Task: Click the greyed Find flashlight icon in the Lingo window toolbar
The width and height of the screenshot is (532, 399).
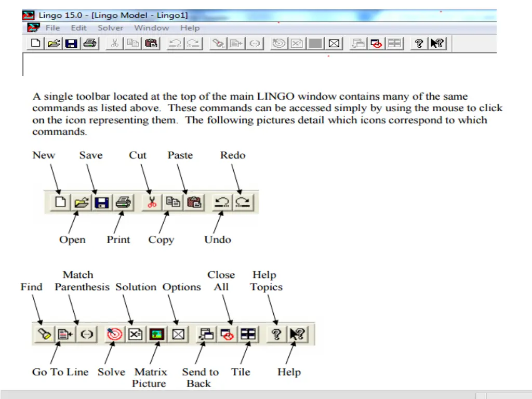Action: coord(218,44)
